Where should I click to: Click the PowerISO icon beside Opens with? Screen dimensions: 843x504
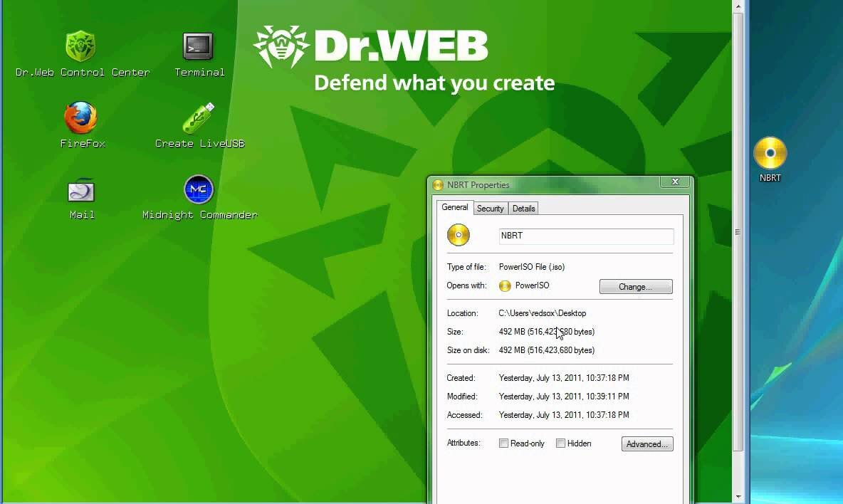[x=505, y=286]
